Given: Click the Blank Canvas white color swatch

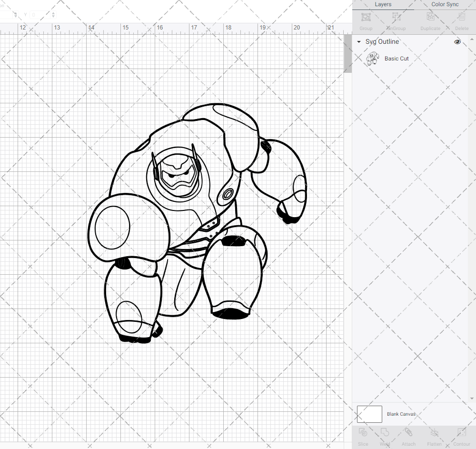Looking at the screenshot, I should coord(369,414).
